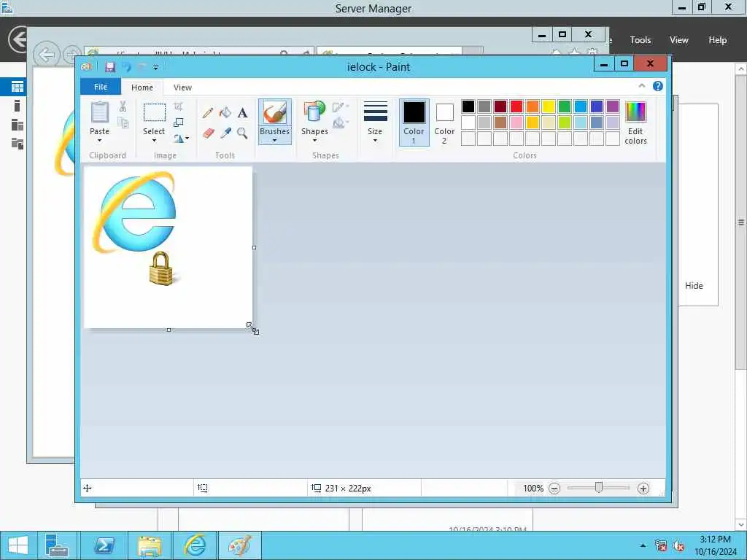The height and width of the screenshot is (560, 747).
Task: Switch to Internet Explorer in taskbar
Action: 194,545
